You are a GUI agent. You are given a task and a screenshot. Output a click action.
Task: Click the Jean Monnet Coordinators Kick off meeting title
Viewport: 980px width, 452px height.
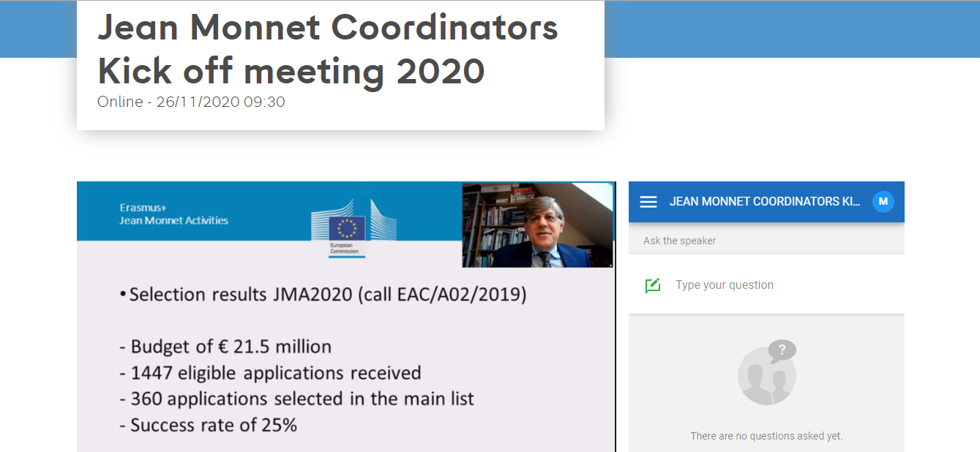click(327, 50)
